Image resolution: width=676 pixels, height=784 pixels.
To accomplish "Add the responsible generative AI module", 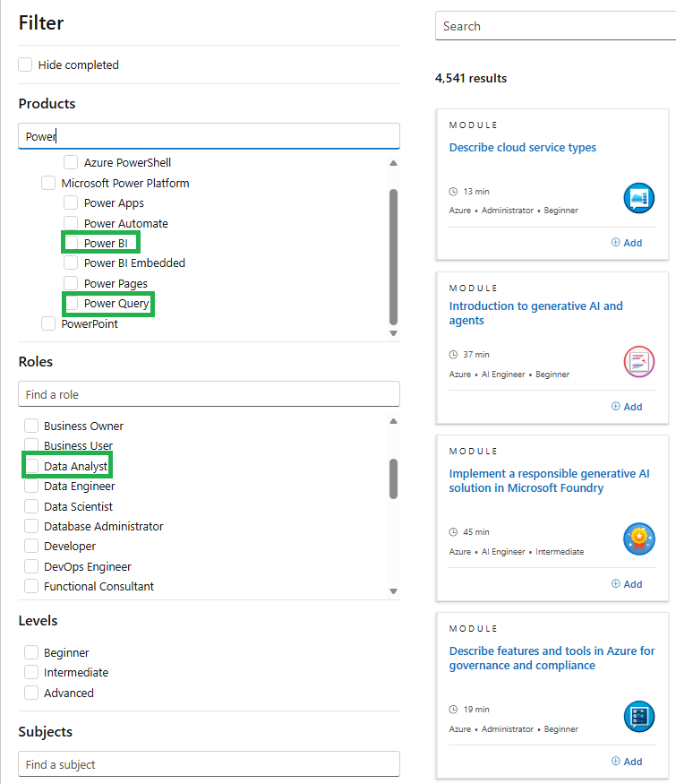I will pos(627,584).
